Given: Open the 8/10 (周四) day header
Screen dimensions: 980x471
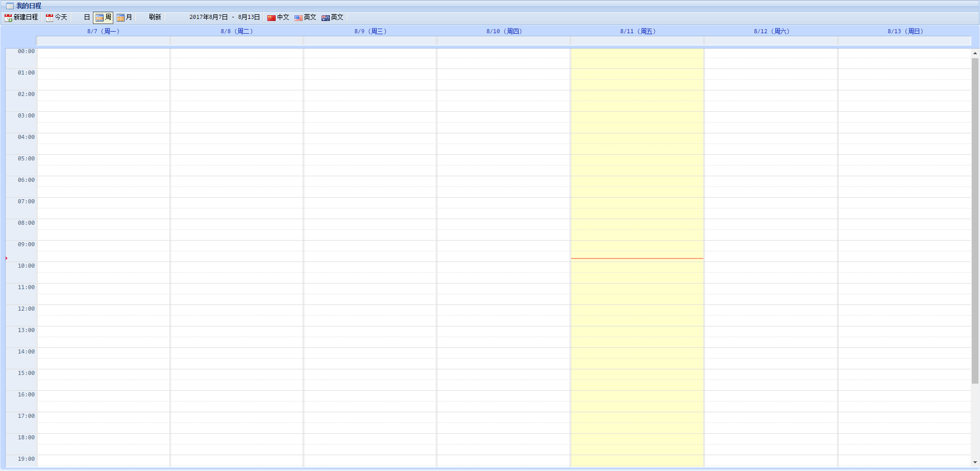Looking at the screenshot, I should tap(504, 31).
